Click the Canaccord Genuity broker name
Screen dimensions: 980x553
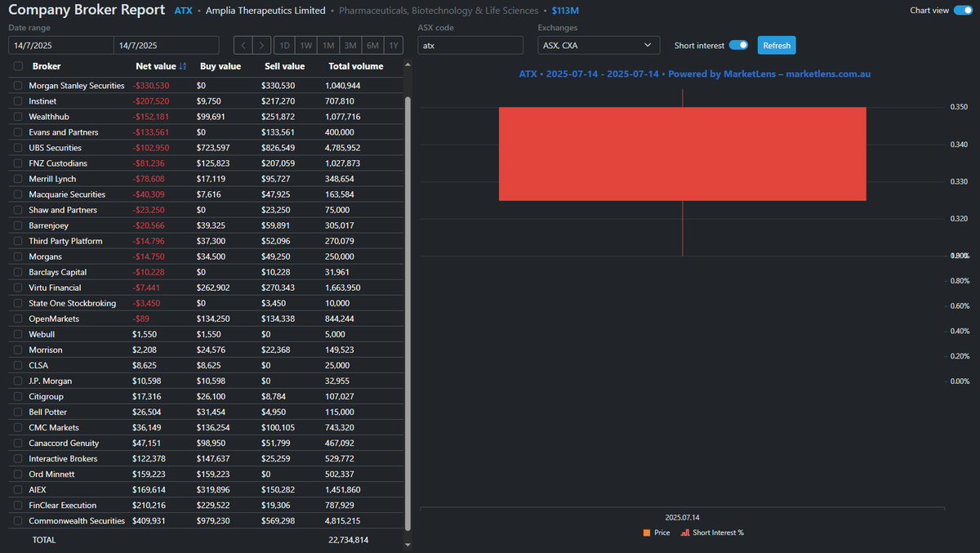[64, 443]
